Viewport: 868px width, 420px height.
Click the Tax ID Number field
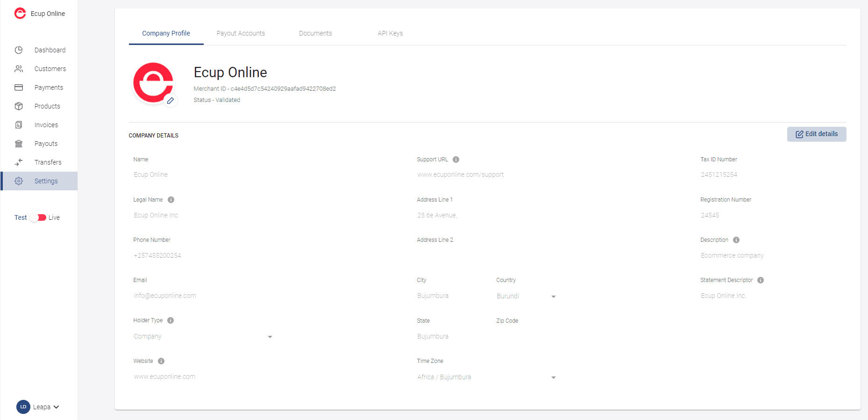[770, 174]
